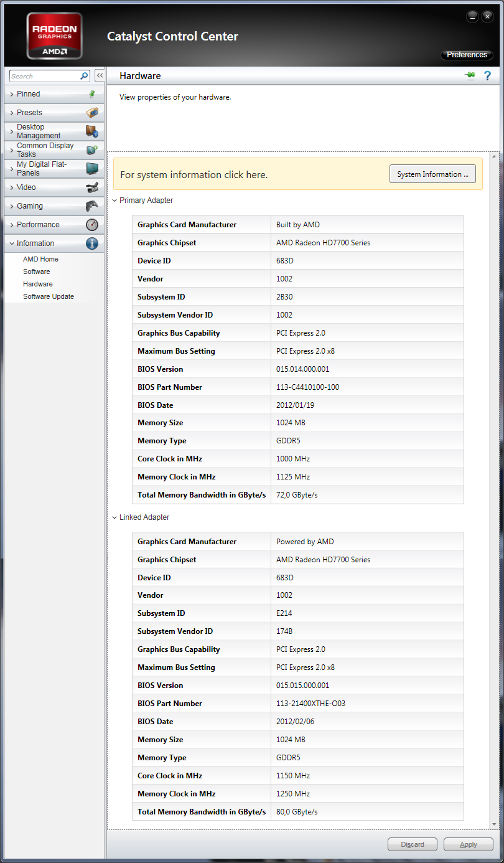The height and width of the screenshot is (863, 504).
Task: Click BIOS Version 015.015.000.001
Action: click(303, 686)
